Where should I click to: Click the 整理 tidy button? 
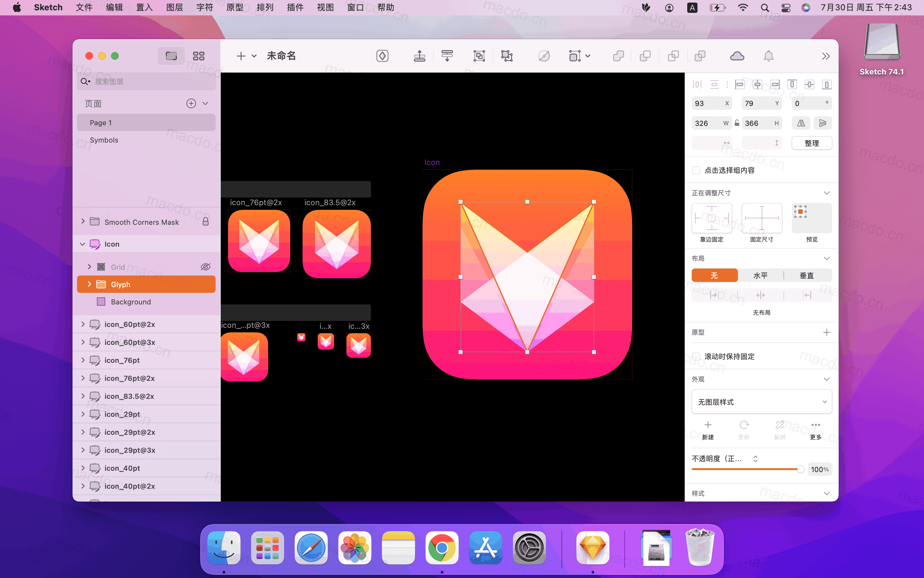[812, 143]
